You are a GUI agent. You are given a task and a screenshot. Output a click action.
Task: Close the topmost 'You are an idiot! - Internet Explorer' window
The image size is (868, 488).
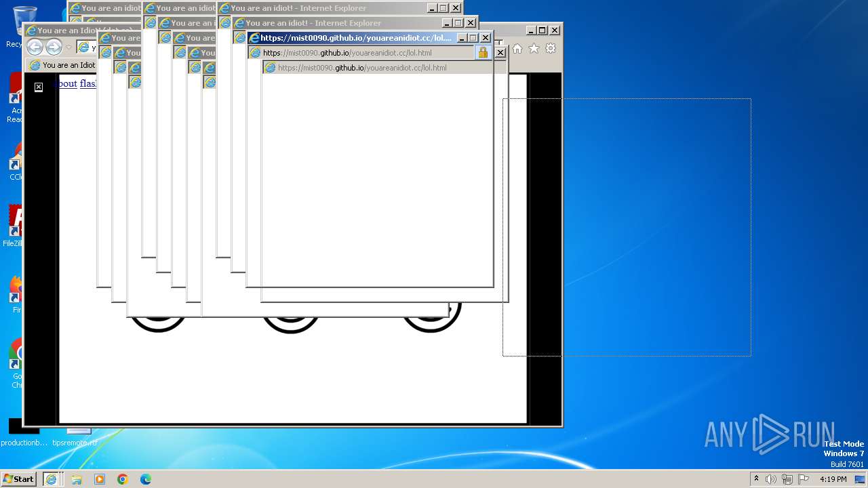456,8
